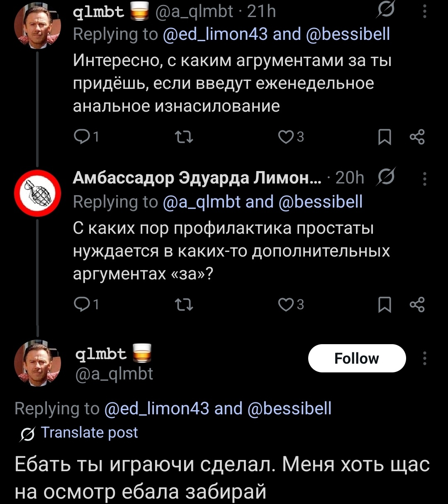Open the @ed_limon43 mention in the main post

click(157, 409)
